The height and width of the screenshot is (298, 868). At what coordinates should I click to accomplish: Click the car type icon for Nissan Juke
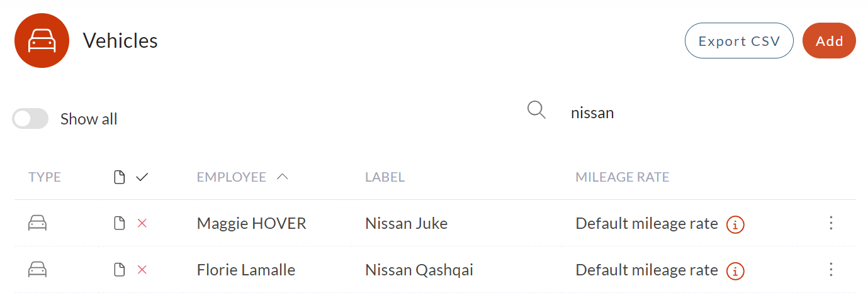pos(38,223)
